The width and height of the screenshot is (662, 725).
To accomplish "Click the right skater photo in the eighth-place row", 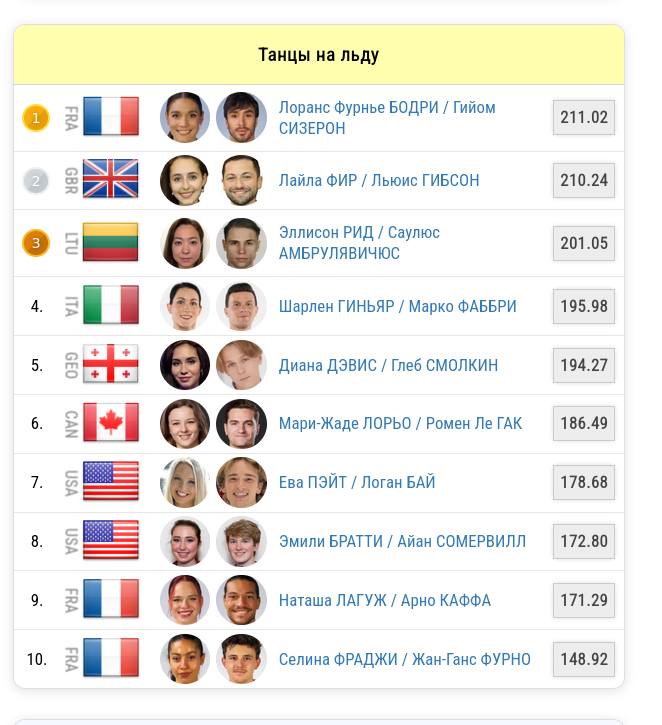I will coord(241,541).
